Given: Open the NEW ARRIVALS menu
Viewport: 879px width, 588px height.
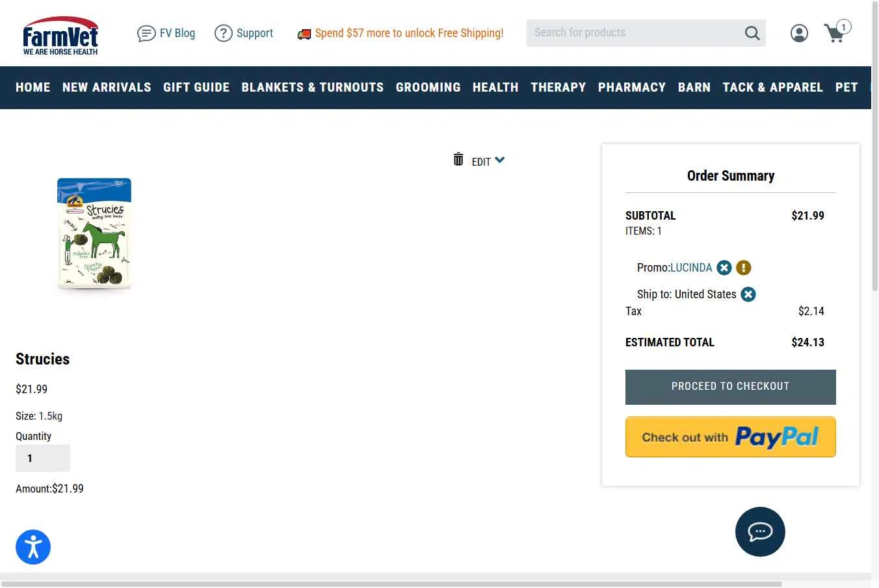Looking at the screenshot, I should pyautogui.click(x=107, y=87).
